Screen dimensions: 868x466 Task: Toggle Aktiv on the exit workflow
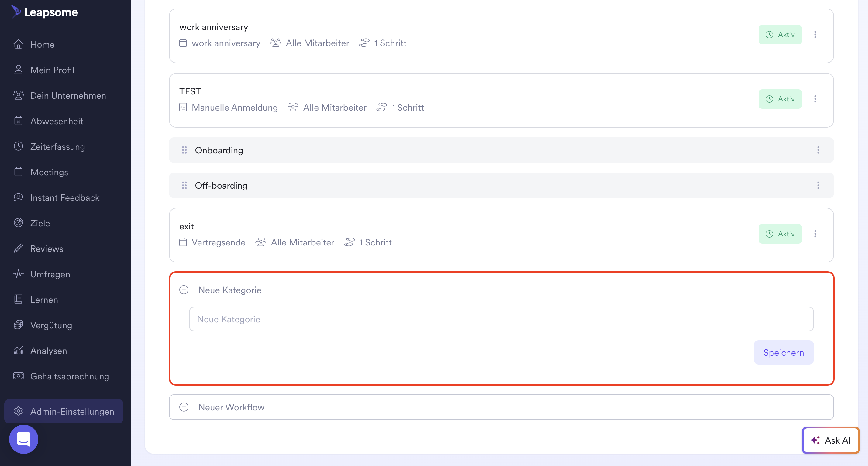coord(780,234)
